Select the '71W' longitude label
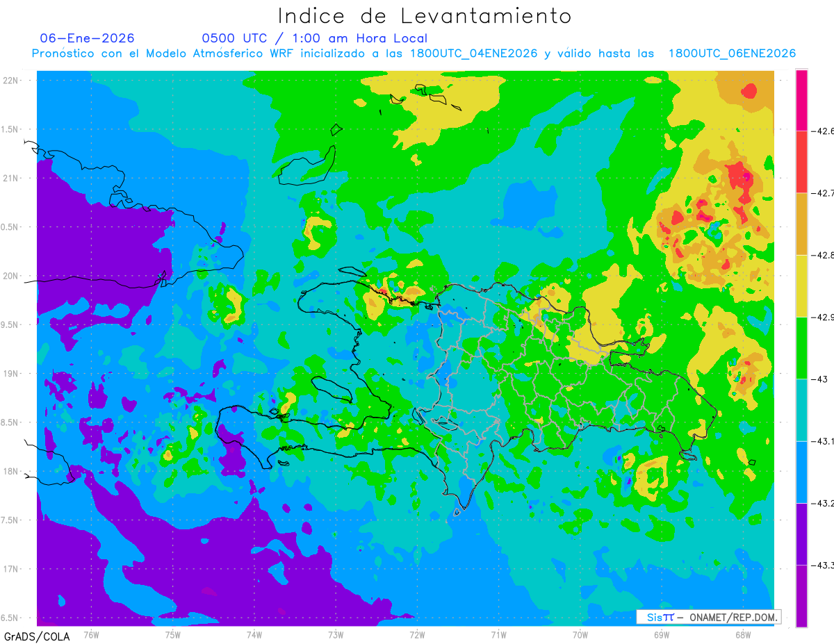 (498, 635)
